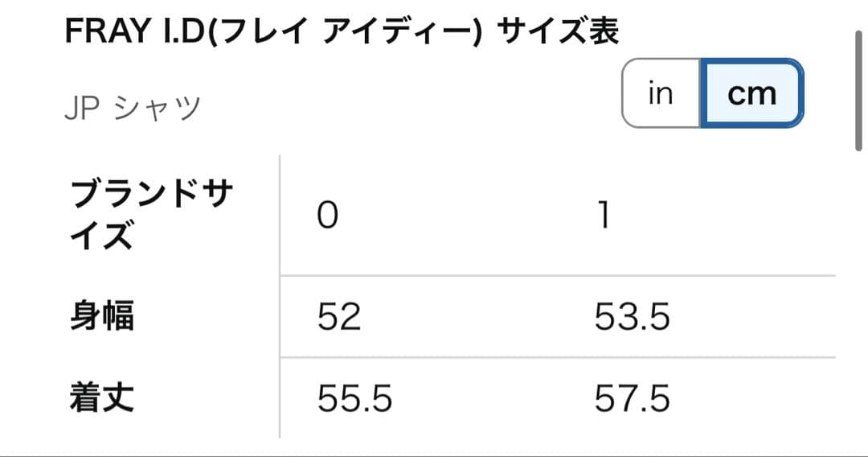
Task: Click the 52 body width value
Action: pos(339,317)
